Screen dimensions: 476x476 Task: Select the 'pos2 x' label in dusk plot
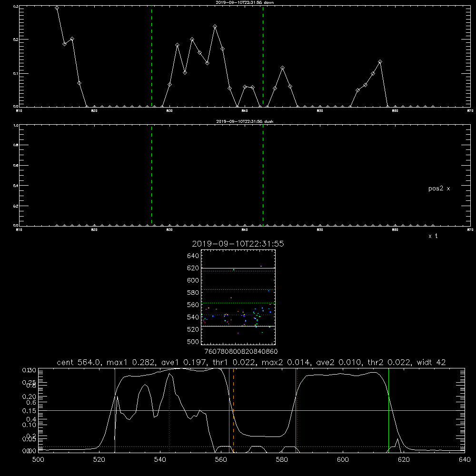click(439, 188)
